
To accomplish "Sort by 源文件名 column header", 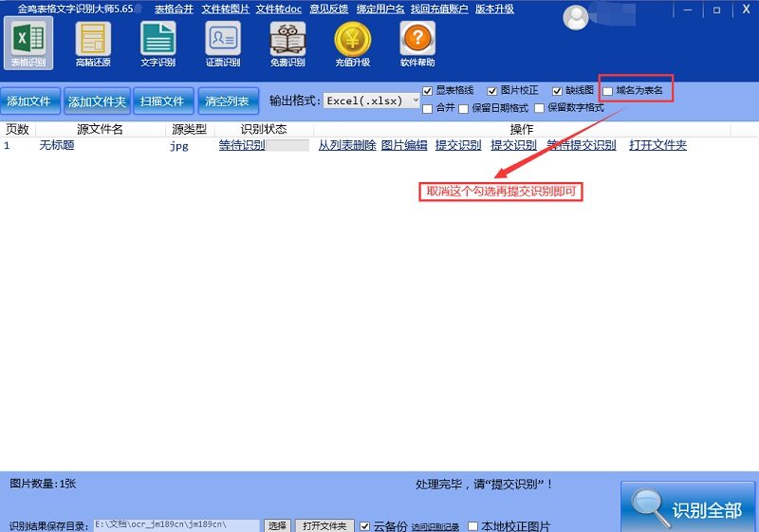I will coord(101,129).
